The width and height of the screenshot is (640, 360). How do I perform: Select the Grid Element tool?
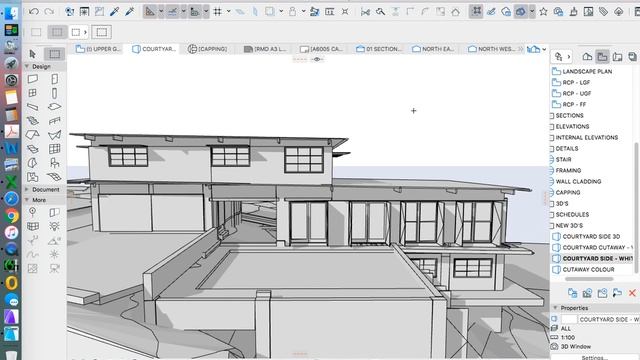33,212
